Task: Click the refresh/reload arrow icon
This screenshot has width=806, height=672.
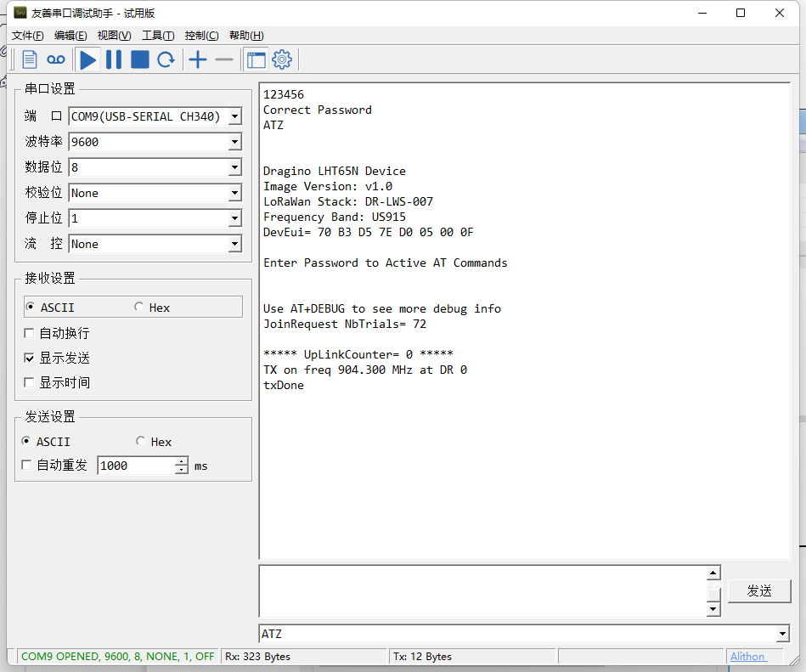Action: click(x=166, y=59)
